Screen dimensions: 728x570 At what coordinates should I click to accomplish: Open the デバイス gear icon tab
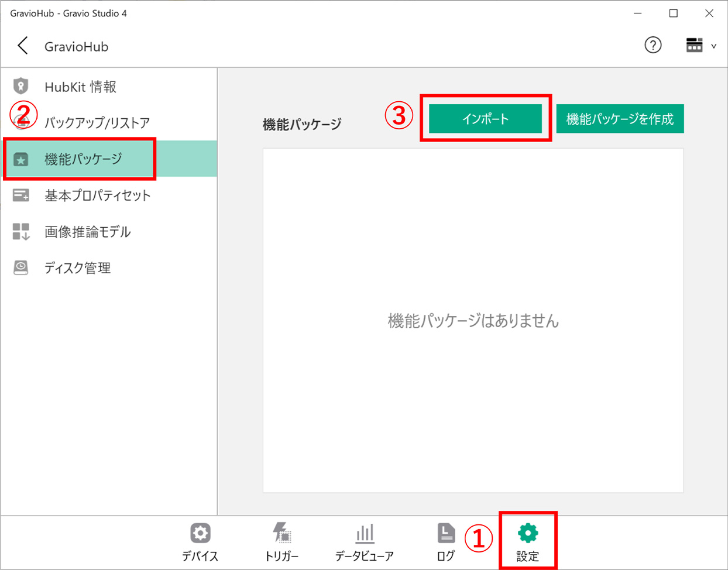click(200, 533)
